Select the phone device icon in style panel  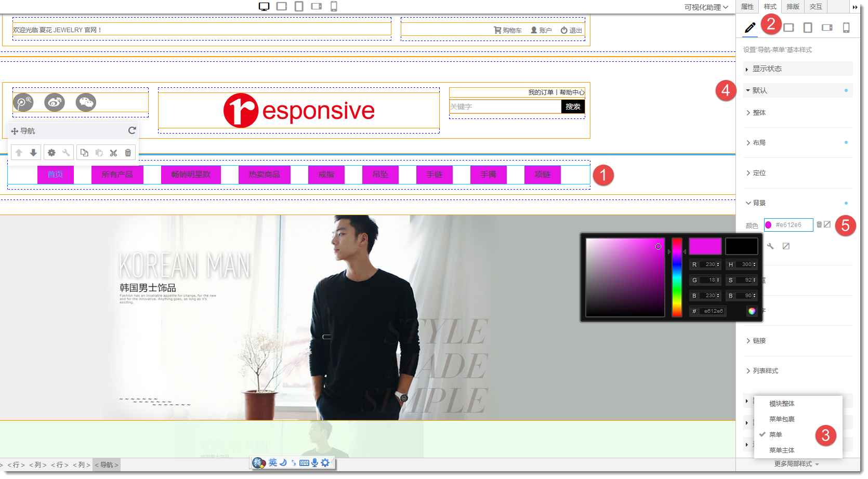coord(846,28)
